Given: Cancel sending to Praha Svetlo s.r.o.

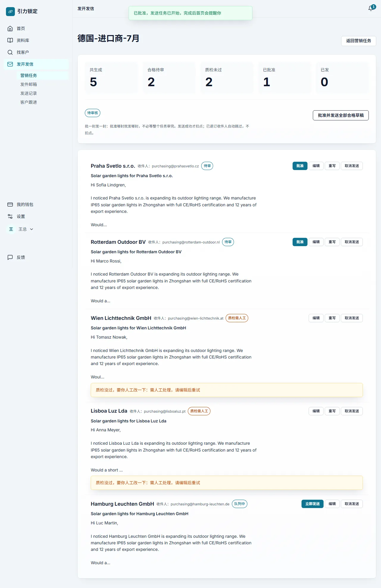Looking at the screenshot, I should 352,166.
